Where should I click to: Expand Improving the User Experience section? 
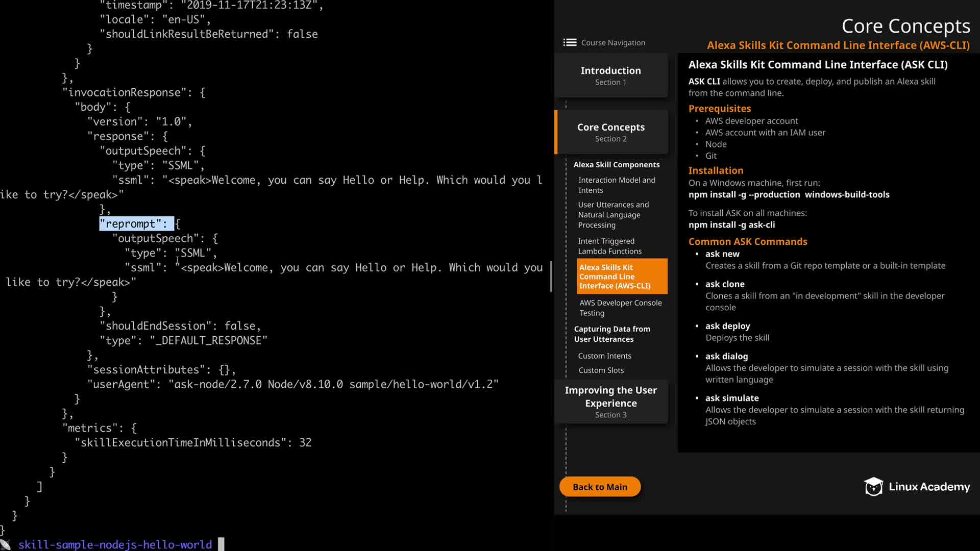coord(610,402)
